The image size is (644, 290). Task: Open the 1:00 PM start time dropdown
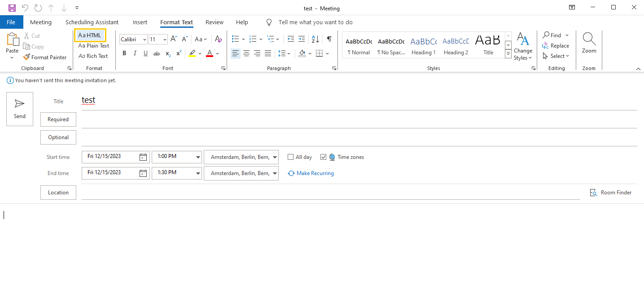click(198, 157)
